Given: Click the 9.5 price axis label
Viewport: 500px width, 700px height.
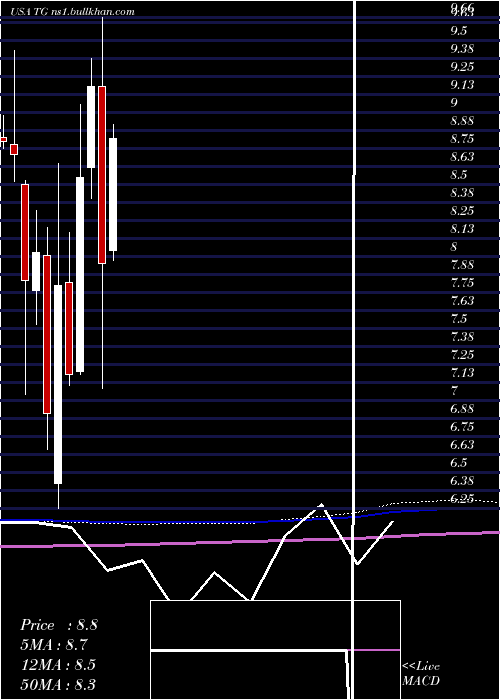Looking at the screenshot, I should (x=459, y=31).
